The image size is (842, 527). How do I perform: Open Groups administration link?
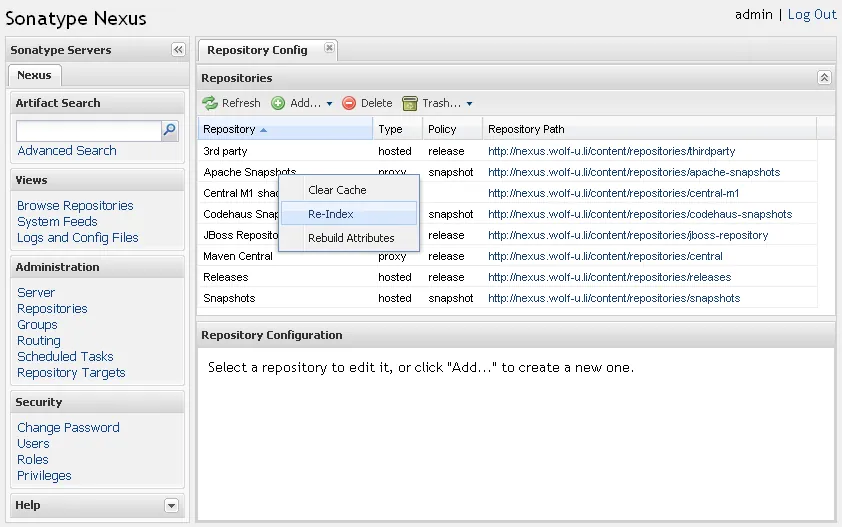[x=37, y=324]
